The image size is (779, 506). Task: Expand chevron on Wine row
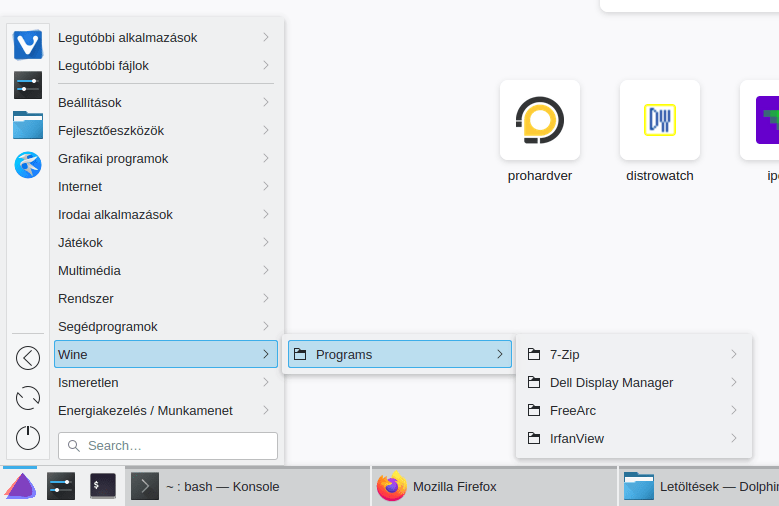tap(266, 354)
